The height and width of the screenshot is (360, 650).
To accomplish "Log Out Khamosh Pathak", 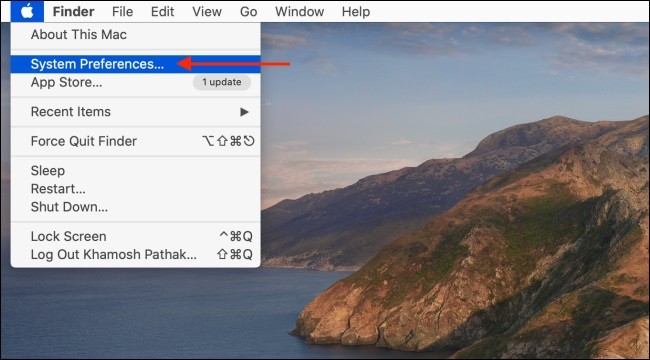I will click(x=136, y=254).
